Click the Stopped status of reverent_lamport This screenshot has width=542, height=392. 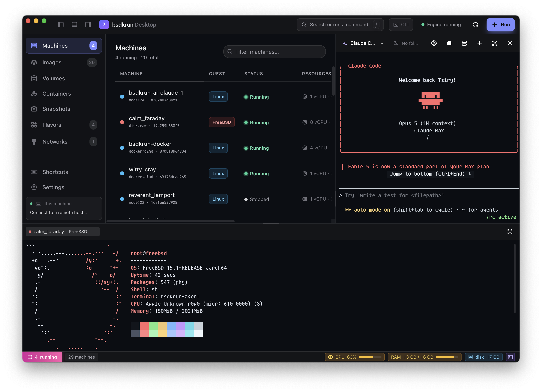point(257,199)
